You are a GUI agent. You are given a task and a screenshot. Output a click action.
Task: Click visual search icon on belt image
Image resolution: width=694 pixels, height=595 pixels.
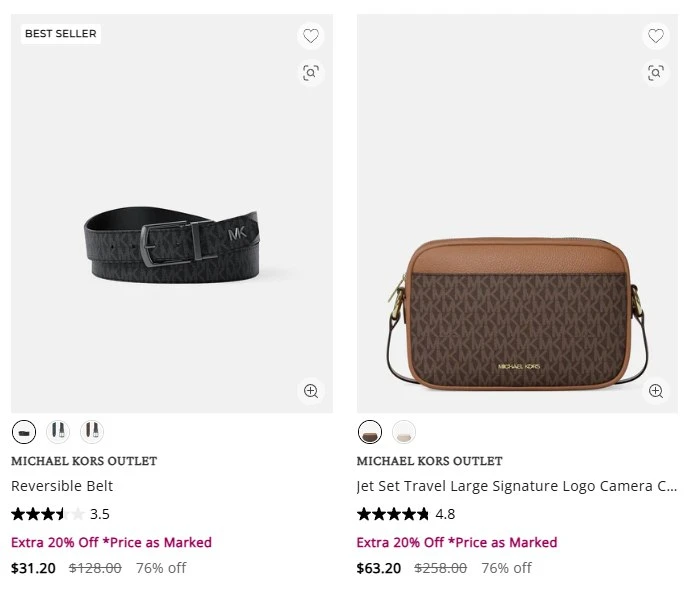[311, 72]
